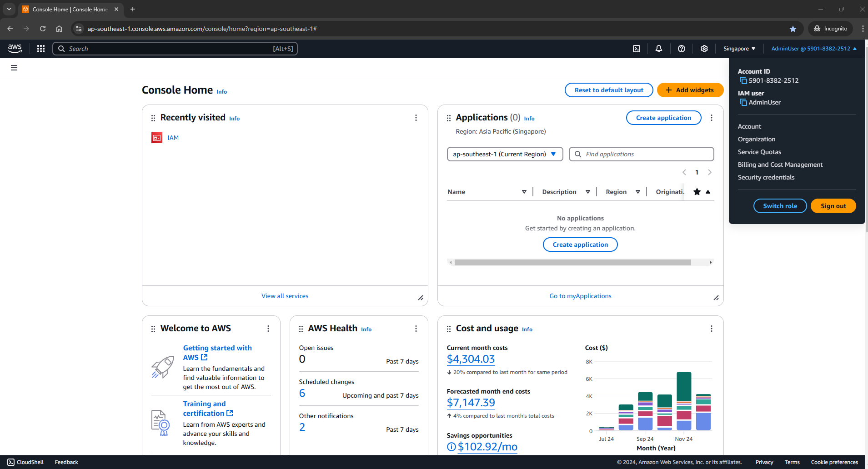Open AWS Health widget options menu
This screenshot has width=868, height=469.
416,329
